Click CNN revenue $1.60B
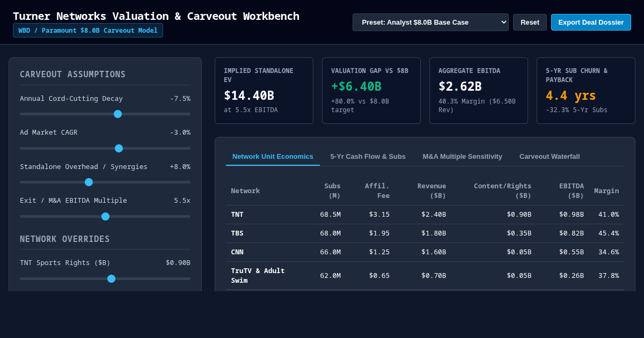 pos(434,252)
